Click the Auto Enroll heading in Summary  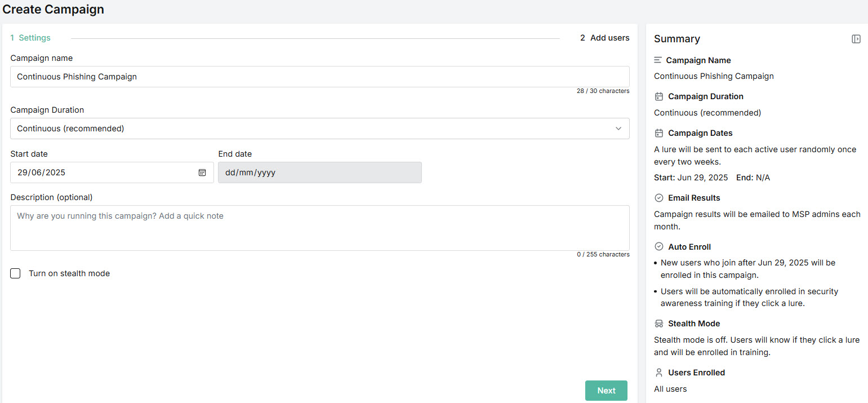[x=689, y=247]
